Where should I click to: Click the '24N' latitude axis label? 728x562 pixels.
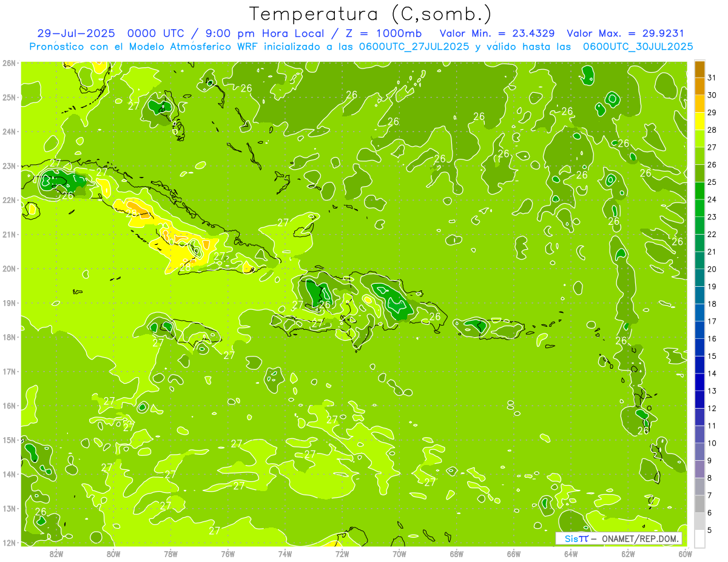9,132
